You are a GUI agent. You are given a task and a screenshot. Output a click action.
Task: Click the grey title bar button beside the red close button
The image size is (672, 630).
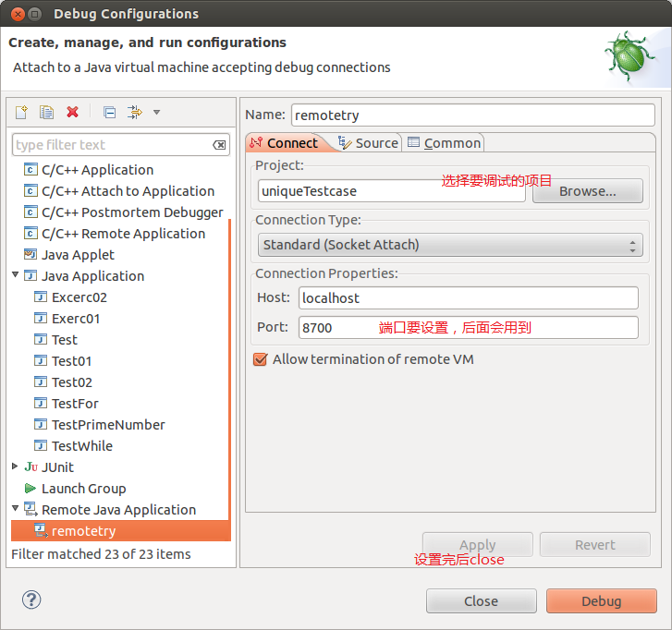pyautogui.click(x=35, y=14)
